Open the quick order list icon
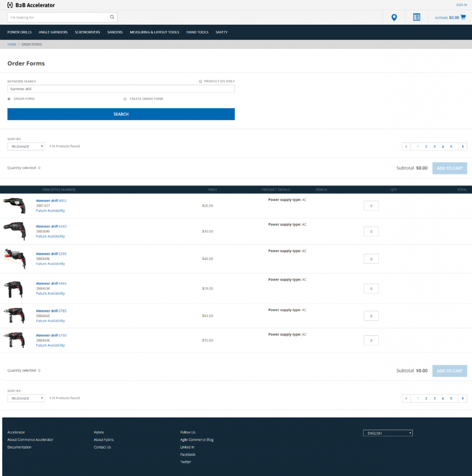This screenshot has height=476, width=472. click(x=417, y=17)
